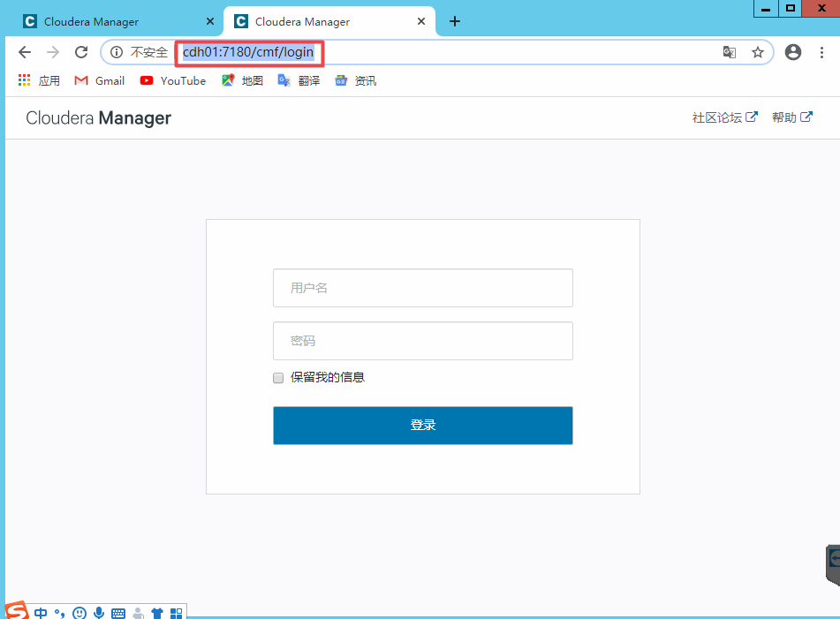Click the 不安全 not secure label

(149, 52)
